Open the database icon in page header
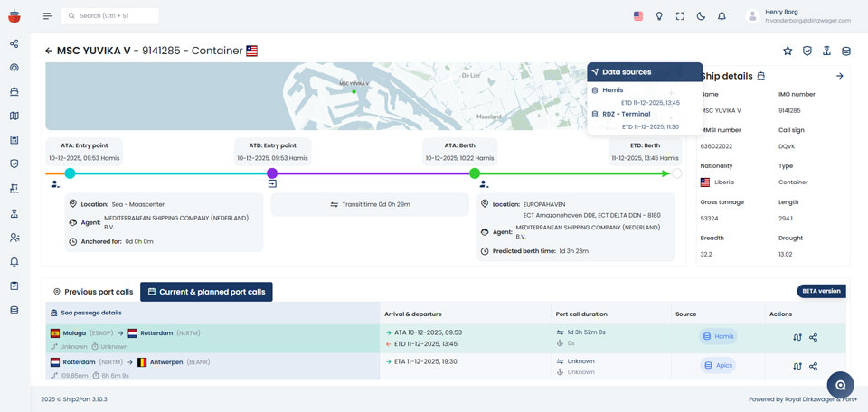This screenshot has height=412, width=868. tap(846, 51)
